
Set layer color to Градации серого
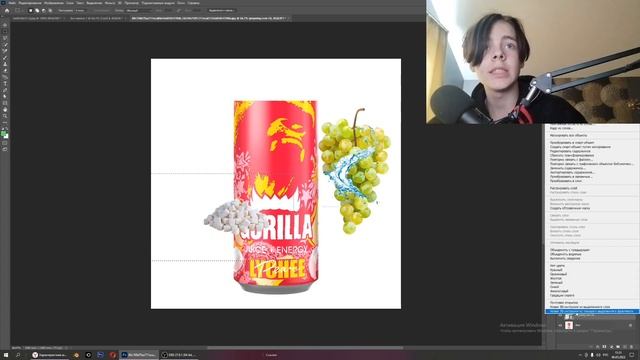[x=562, y=296]
